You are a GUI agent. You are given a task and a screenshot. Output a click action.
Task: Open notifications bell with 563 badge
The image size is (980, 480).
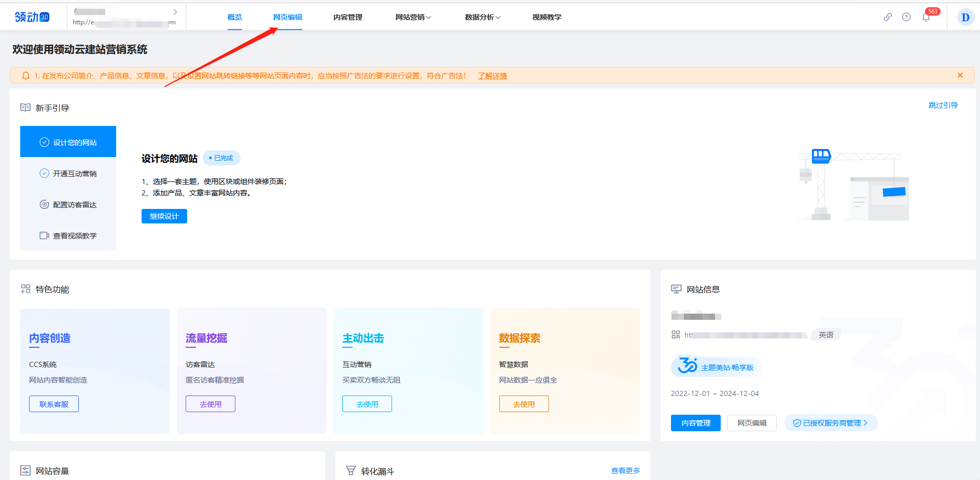point(926,17)
